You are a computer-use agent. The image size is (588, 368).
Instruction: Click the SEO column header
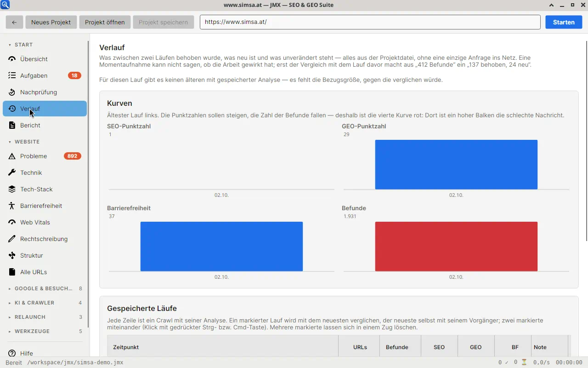439,347
